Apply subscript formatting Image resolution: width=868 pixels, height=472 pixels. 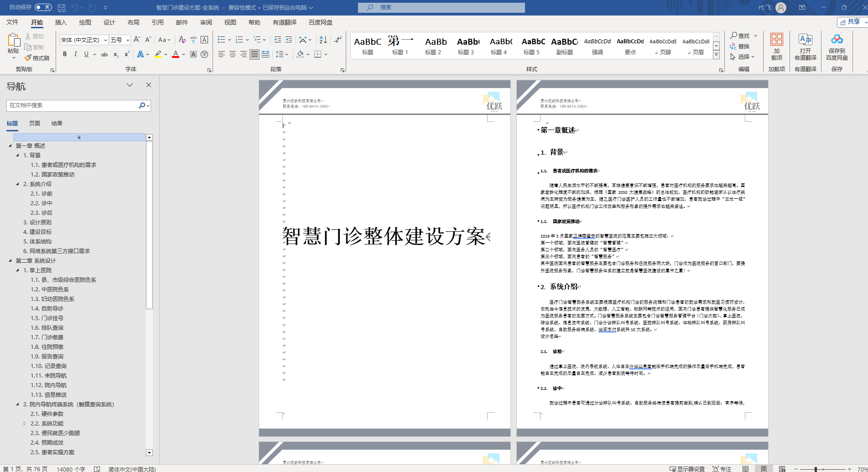116,54
